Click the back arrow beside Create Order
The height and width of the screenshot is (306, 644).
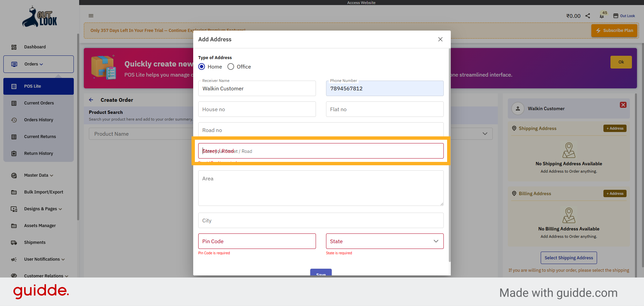pos(91,100)
